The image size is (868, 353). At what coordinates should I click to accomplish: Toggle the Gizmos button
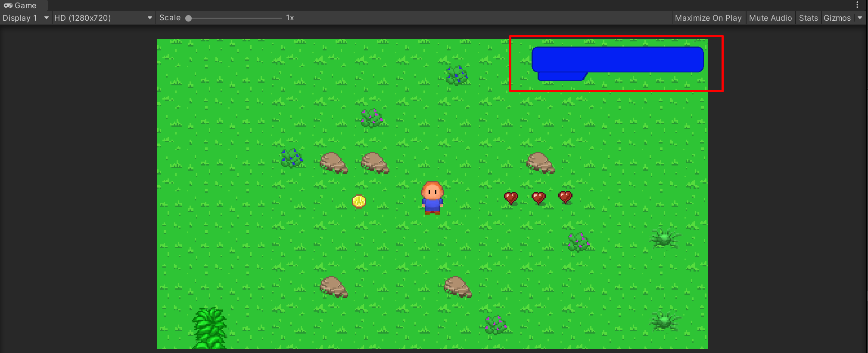837,18
